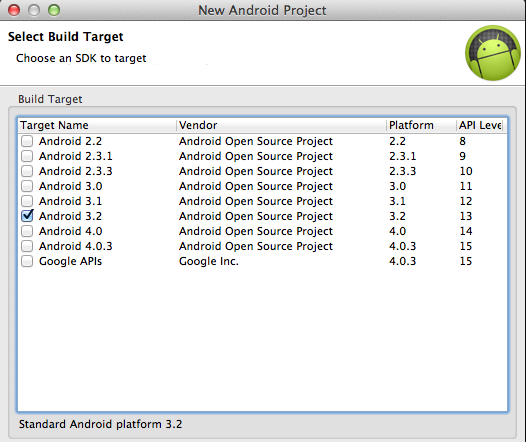Click the Android robot wizard icon
Viewport: 526px width, 442px height.
[493, 53]
